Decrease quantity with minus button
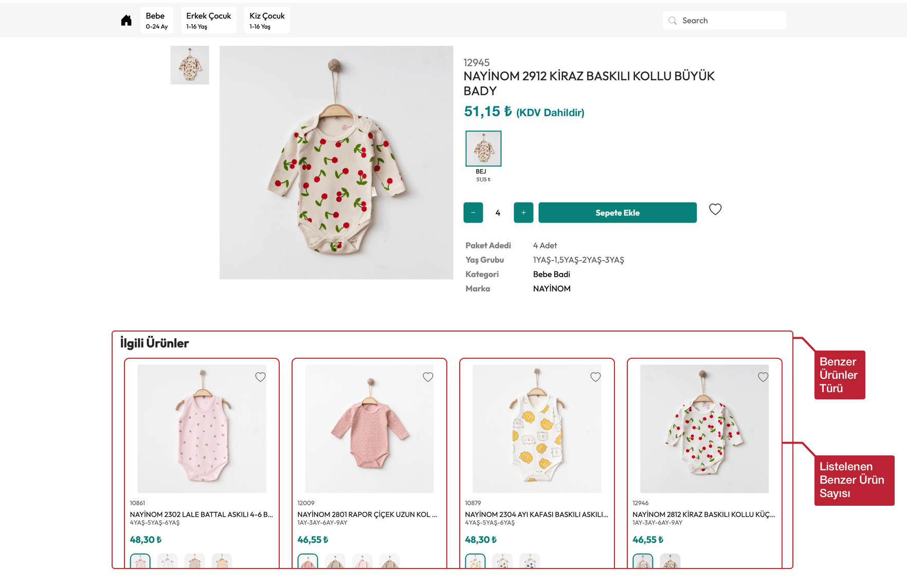 click(473, 213)
